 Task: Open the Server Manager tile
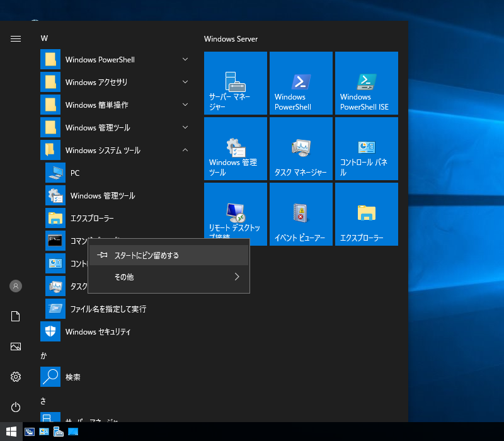point(236,83)
